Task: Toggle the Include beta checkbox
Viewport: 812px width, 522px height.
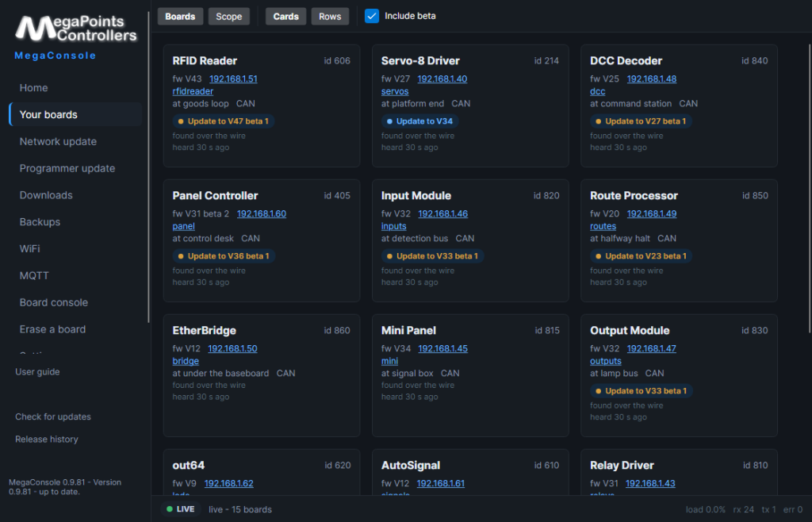Action: tap(372, 16)
